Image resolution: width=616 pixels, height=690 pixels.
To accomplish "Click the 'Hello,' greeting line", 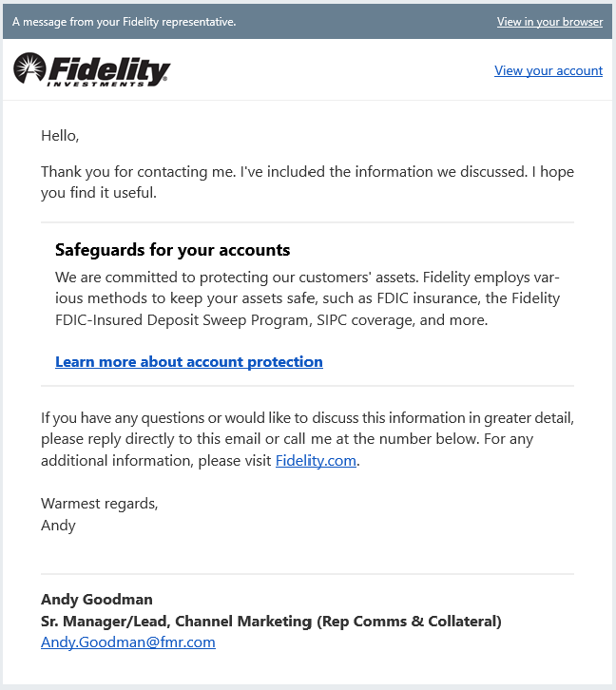I will point(60,135).
